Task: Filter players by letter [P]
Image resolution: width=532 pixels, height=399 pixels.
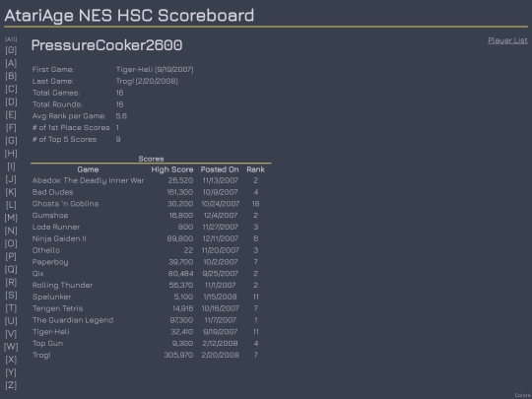Action: (x=11, y=256)
